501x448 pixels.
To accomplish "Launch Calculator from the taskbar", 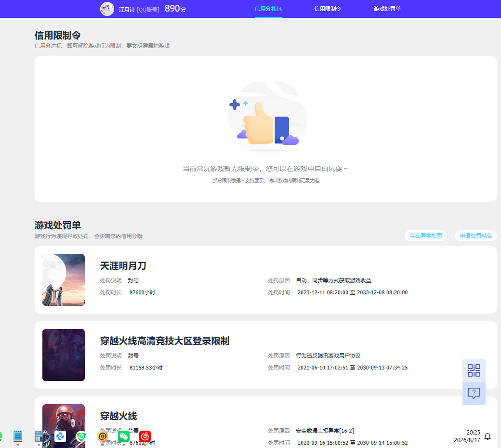I will [39, 436].
